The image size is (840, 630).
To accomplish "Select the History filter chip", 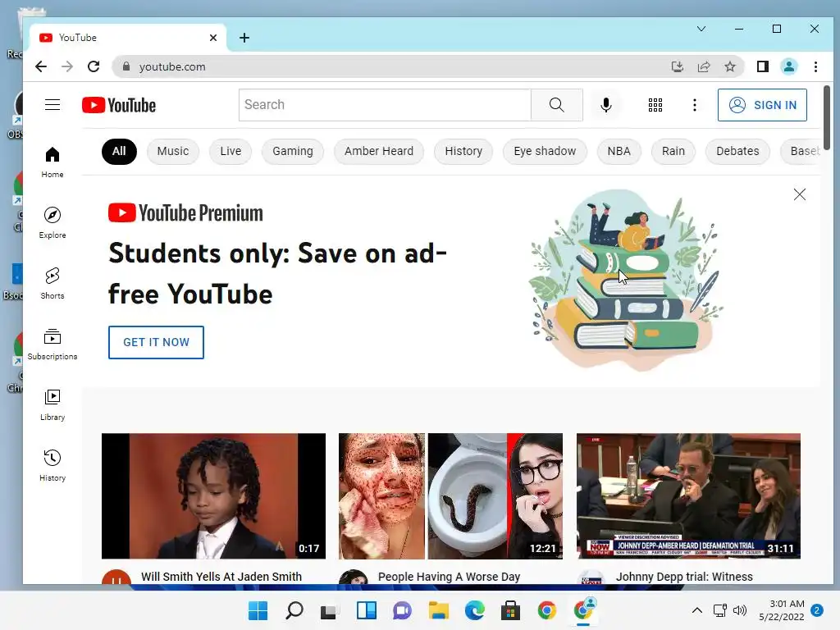I will pos(463,152).
